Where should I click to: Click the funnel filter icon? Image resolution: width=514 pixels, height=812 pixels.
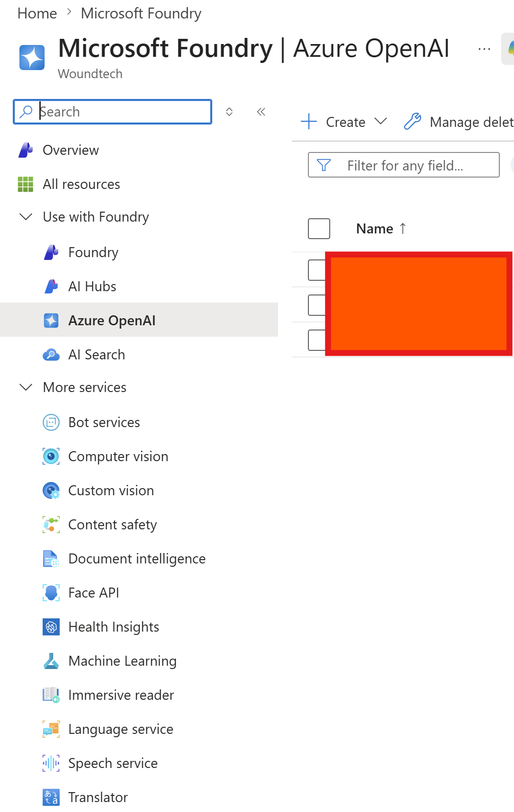(x=324, y=165)
